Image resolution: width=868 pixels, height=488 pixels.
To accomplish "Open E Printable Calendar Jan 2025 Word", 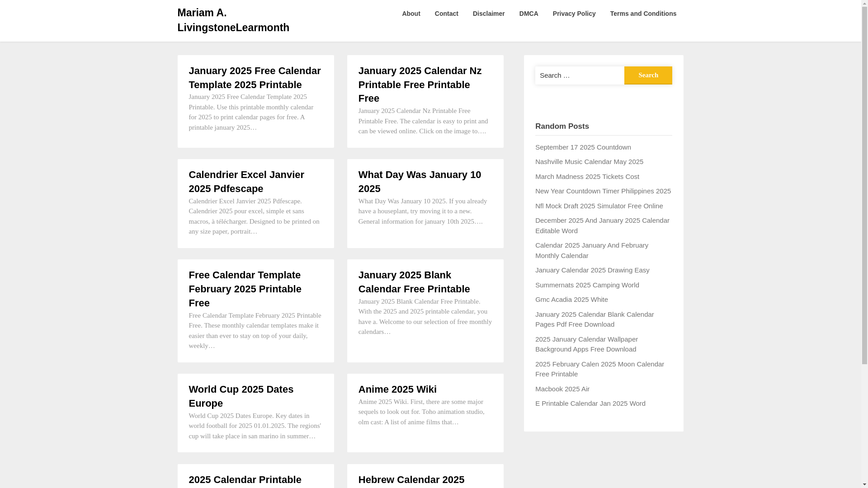I will click(590, 404).
